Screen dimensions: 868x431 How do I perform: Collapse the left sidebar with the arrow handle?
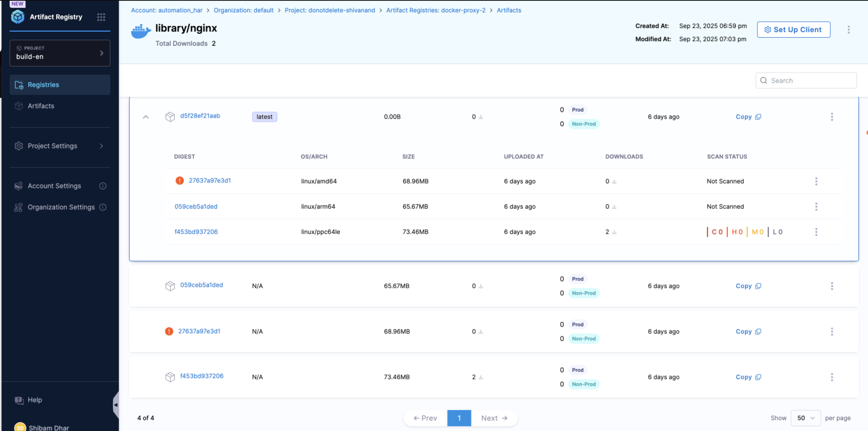[115, 405]
